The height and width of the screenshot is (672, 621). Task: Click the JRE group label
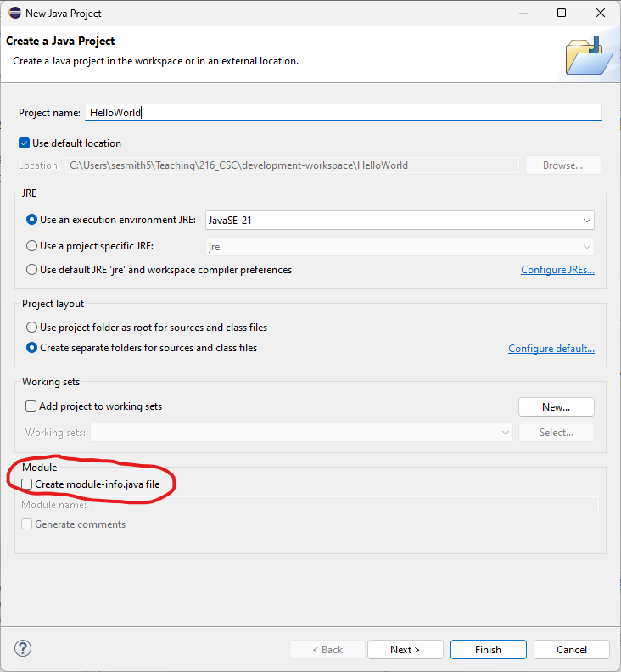[29, 193]
